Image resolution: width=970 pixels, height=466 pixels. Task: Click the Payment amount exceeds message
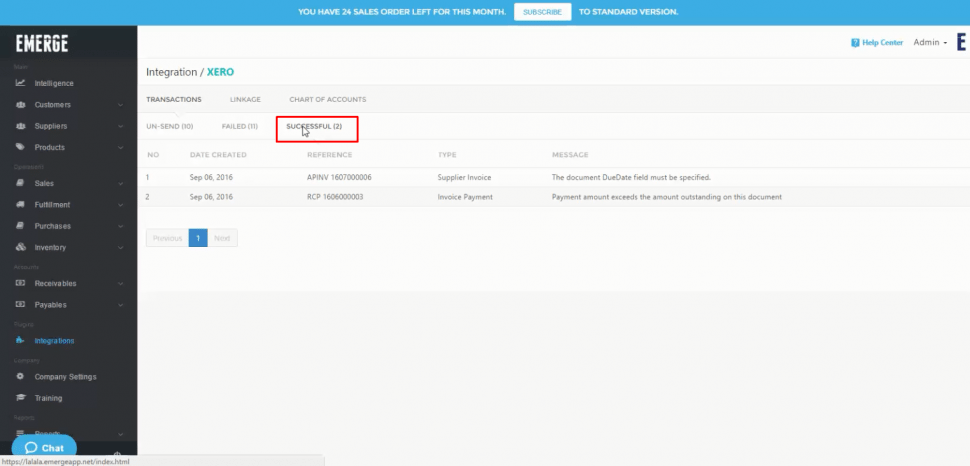(x=667, y=197)
